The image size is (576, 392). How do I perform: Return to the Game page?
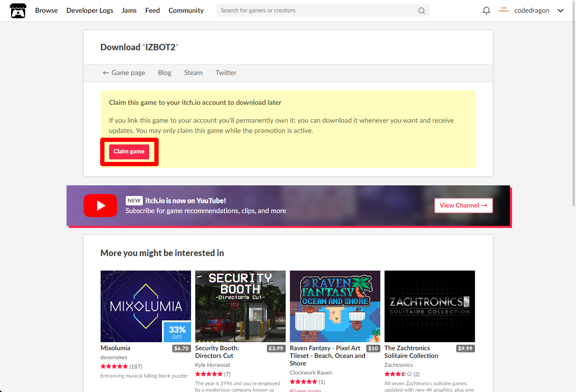pos(124,73)
